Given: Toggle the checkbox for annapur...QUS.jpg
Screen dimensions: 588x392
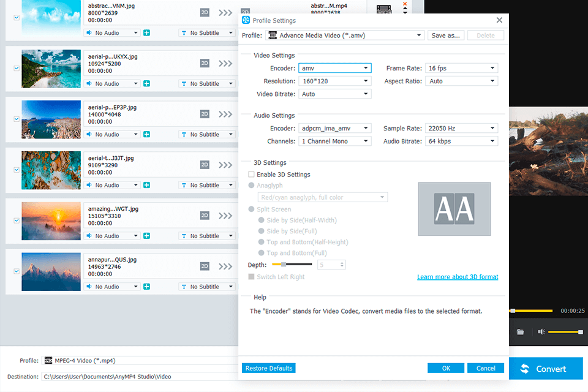Looking at the screenshot, I should 17,271.
